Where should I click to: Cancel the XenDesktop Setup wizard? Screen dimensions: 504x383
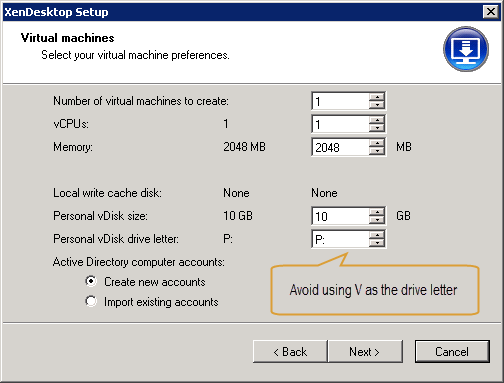coord(452,351)
